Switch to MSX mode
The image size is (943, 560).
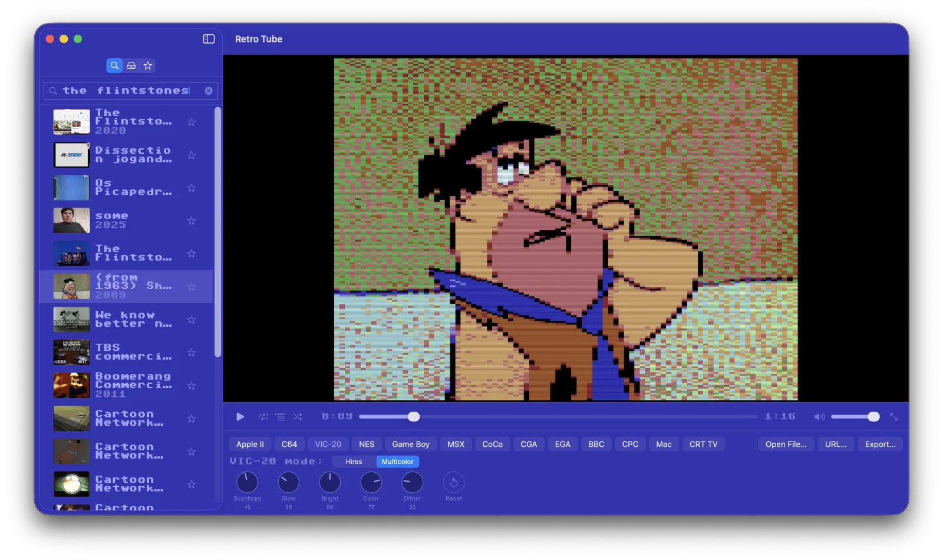(456, 444)
